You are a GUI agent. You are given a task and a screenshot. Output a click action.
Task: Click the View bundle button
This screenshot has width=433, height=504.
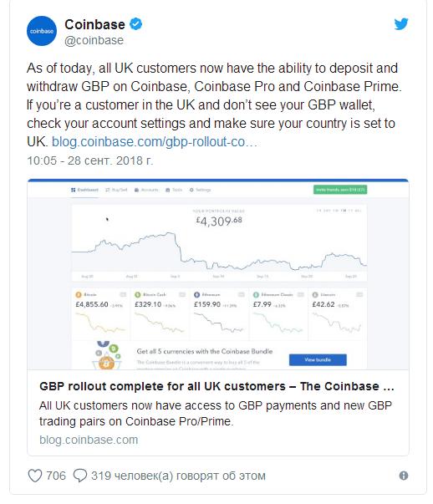(x=318, y=360)
